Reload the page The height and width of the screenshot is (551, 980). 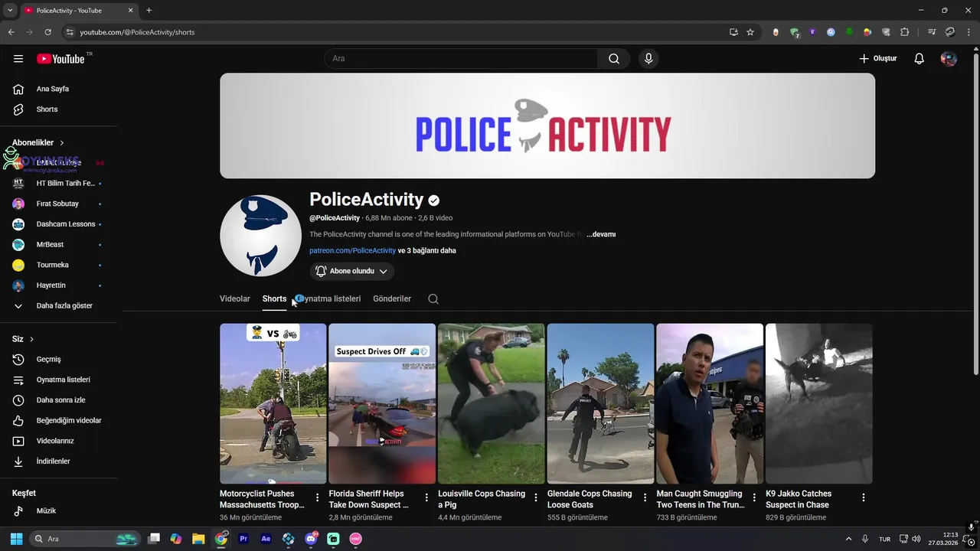[x=47, y=32]
